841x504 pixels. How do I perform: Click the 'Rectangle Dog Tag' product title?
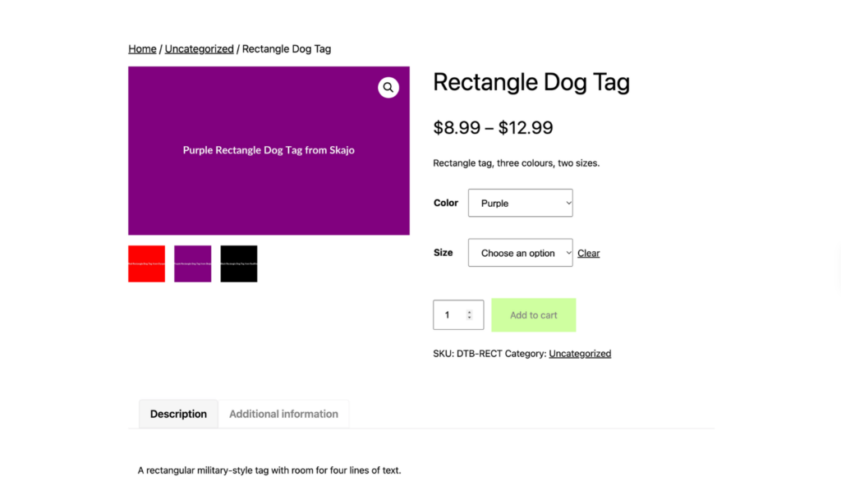point(531,82)
